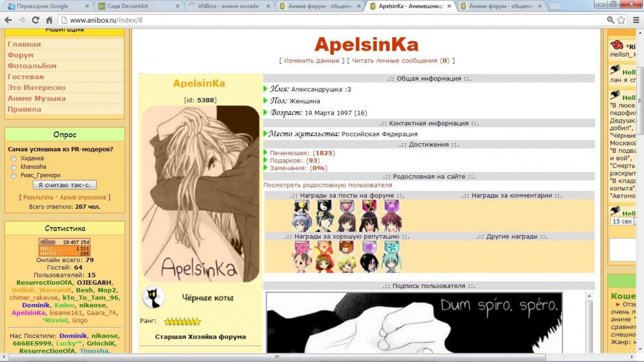
Task: Select the Хиданка poll option
Action: point(14,159)
